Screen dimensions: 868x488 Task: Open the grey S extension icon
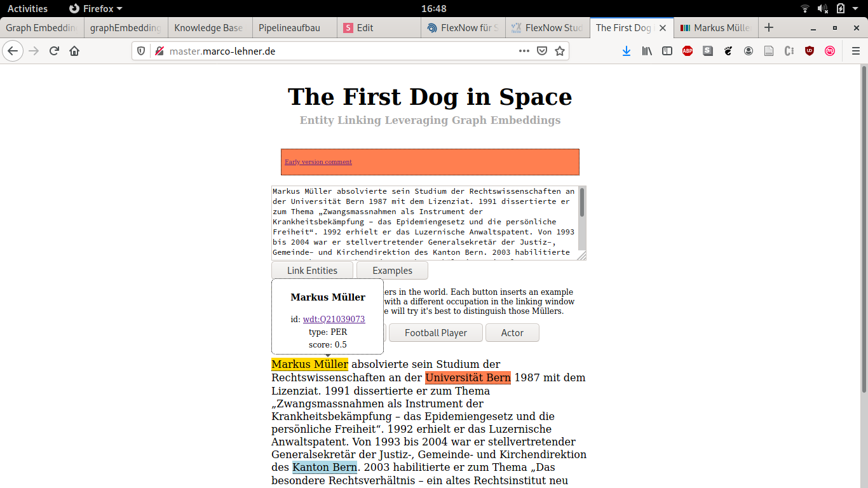tap(708, 51)
